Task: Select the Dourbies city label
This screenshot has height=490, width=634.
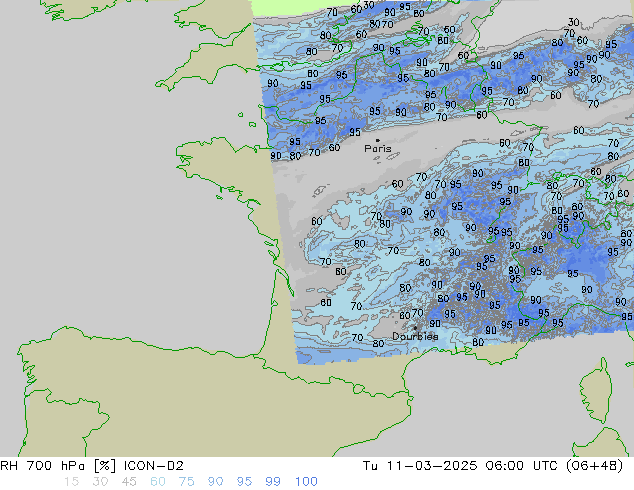Action: click(414, 337)
